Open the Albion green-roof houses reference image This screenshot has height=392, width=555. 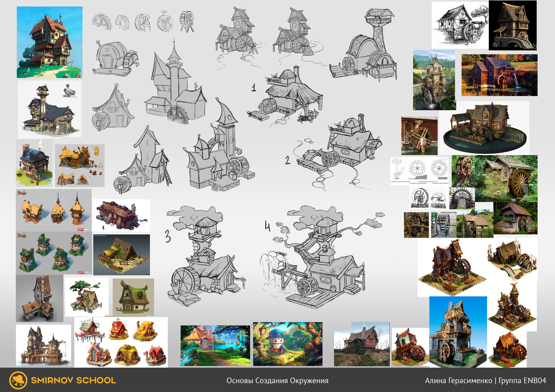pyautogui.click(x=54, y=253)
